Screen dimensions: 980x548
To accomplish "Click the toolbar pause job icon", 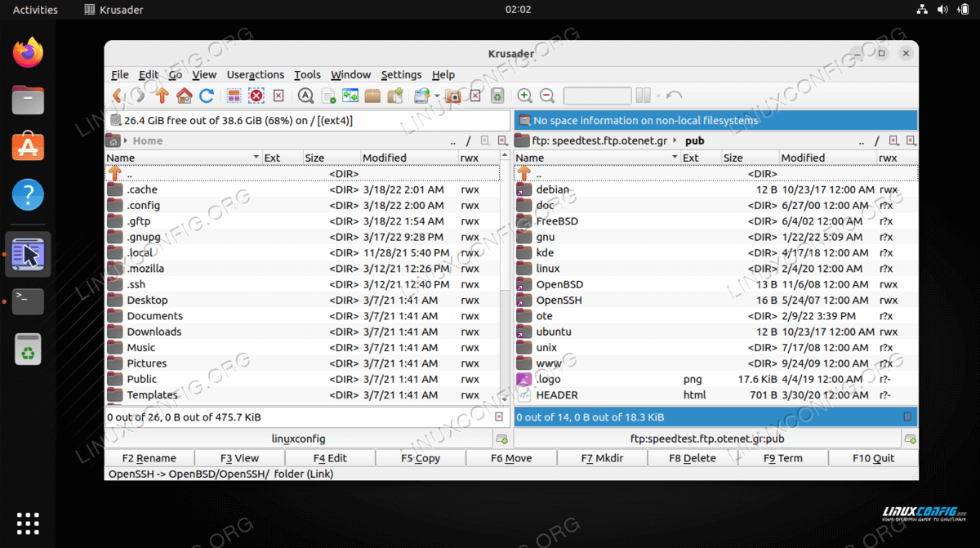I will 643,96.
